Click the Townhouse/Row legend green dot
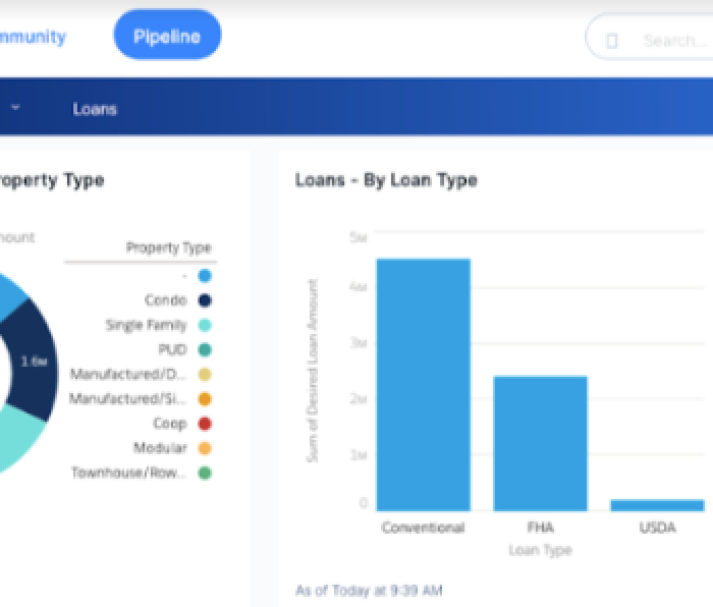Viewport: 713px width, 607px height. click(x=204, y=473)
